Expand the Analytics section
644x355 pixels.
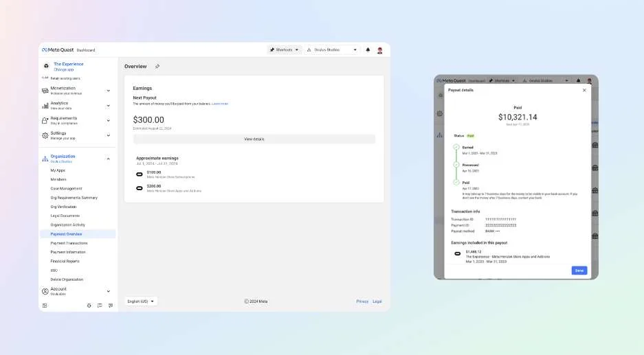point(109,106)
